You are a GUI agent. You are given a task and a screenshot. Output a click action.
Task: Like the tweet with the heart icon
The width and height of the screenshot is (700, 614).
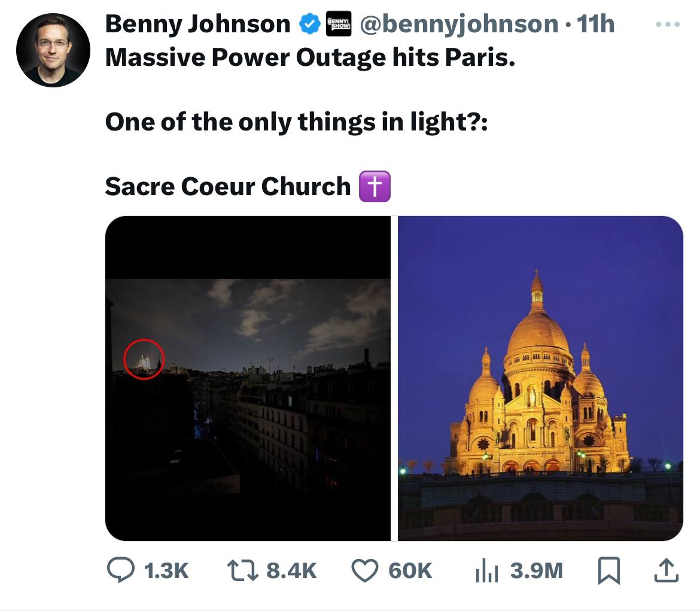pos(364,570)
